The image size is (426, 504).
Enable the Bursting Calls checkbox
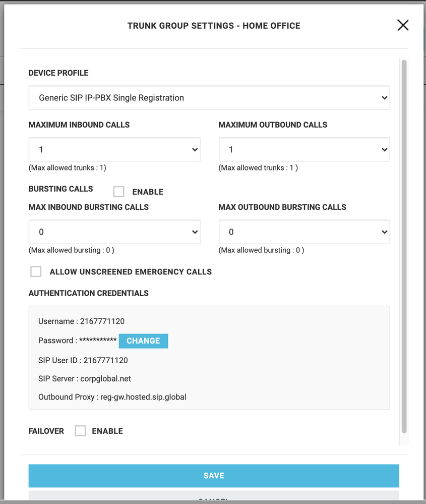[119, 192]
